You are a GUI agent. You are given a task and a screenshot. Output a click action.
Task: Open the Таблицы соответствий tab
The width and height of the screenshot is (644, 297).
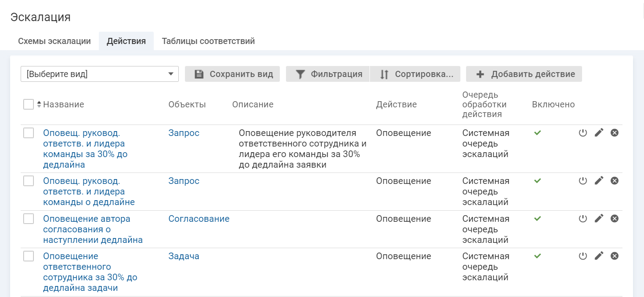tap(208, 41)
